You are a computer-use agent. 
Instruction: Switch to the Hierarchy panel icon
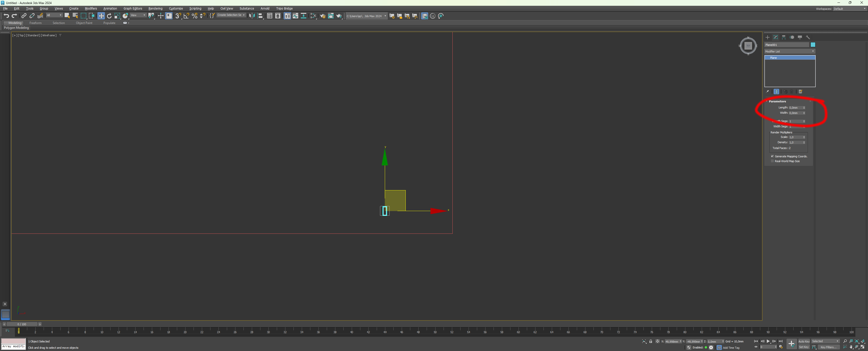[x=784, y=37]
